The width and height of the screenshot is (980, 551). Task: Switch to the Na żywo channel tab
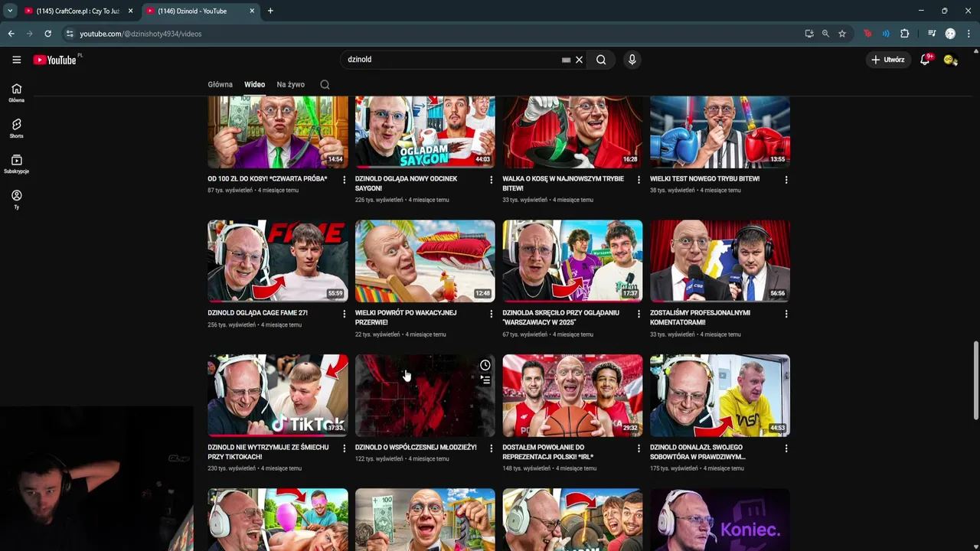(290, 85)
